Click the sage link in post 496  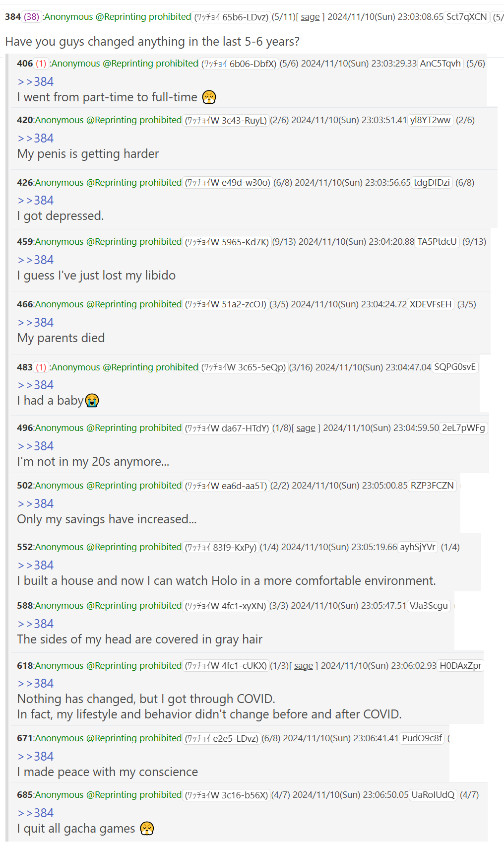(306, 428)
